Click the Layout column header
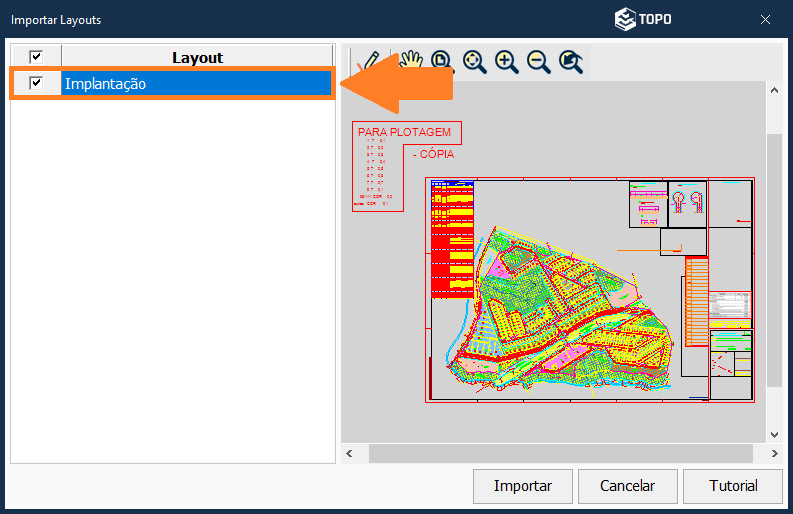The height and width of the screenshot is (514, 793). [197, 57]
